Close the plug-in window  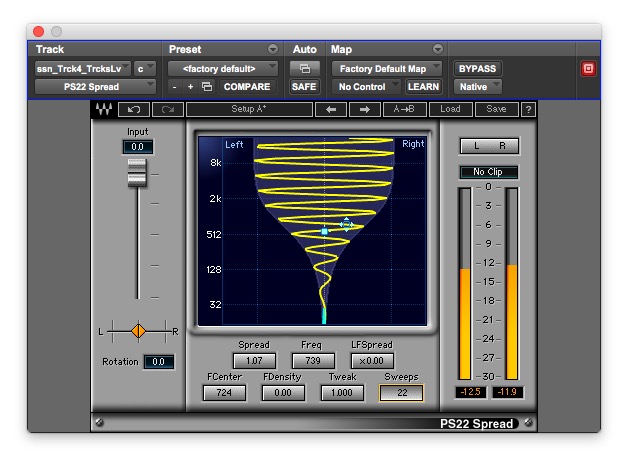point(39,31)
